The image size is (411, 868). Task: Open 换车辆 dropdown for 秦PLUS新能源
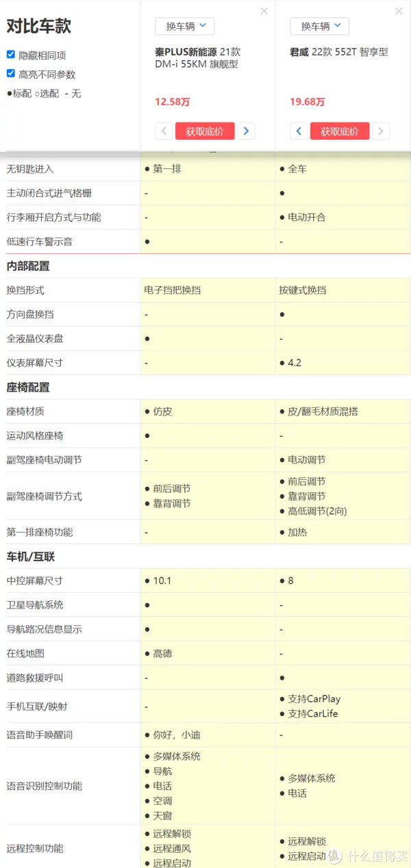coord(185,26)
